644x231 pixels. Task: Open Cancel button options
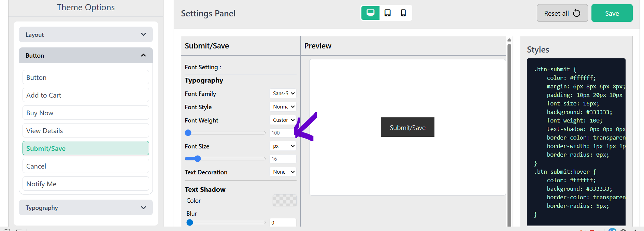[86, 166]
